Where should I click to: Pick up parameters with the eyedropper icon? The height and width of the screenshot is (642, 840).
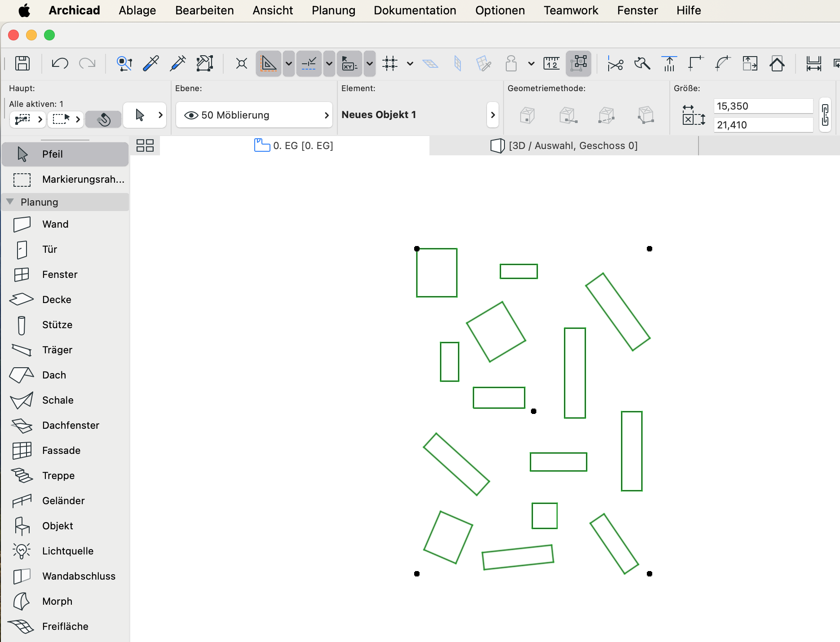pos(151,63)
